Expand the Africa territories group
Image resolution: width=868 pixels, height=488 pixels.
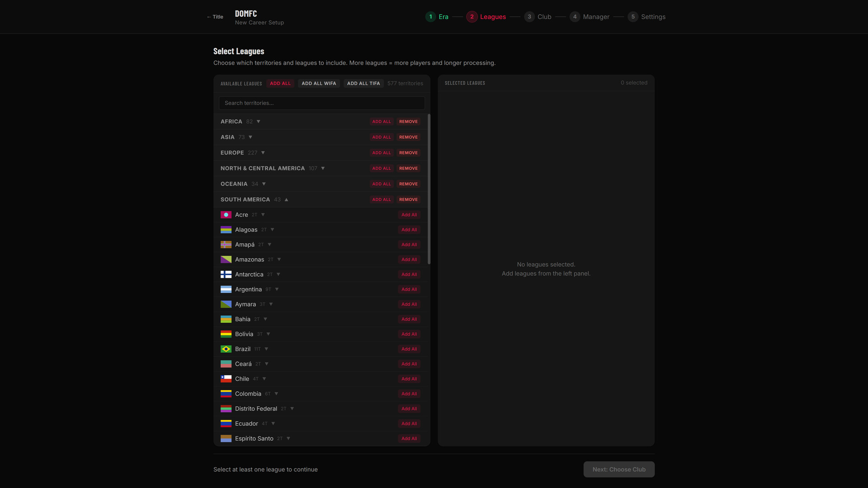pos(258,122)
